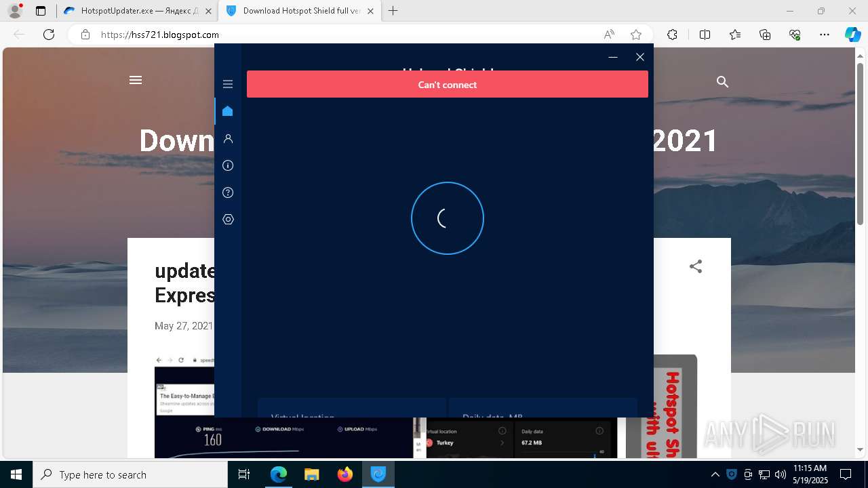Open Microsoft Edge from the taskbar

pyautogui.click(x=279, y=474)
